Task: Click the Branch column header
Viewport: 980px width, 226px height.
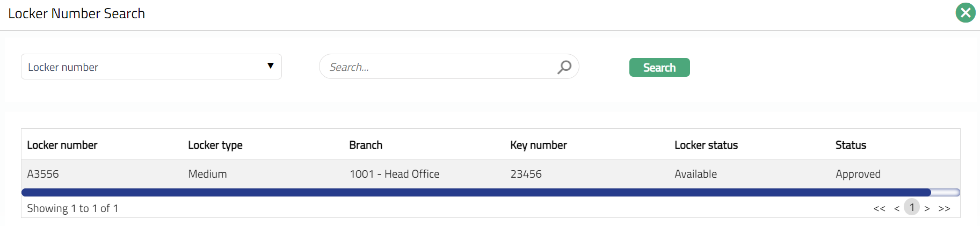Action: [x=366, y=145]
